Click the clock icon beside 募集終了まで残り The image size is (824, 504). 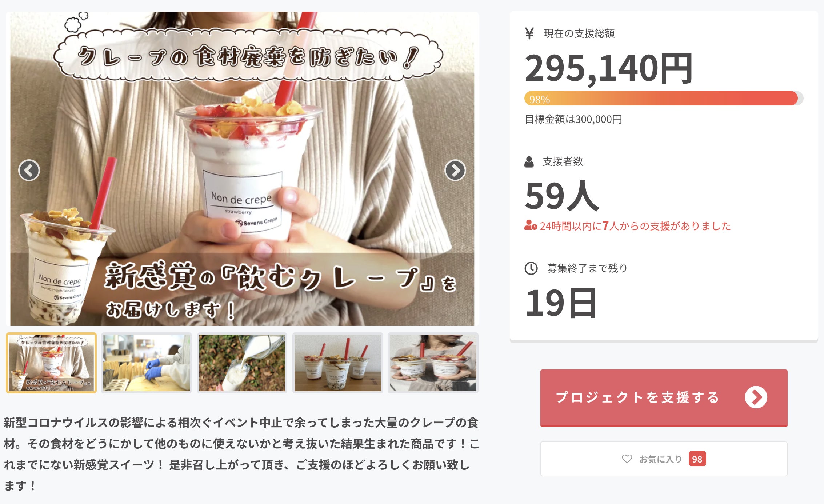(x=531, y=268)
